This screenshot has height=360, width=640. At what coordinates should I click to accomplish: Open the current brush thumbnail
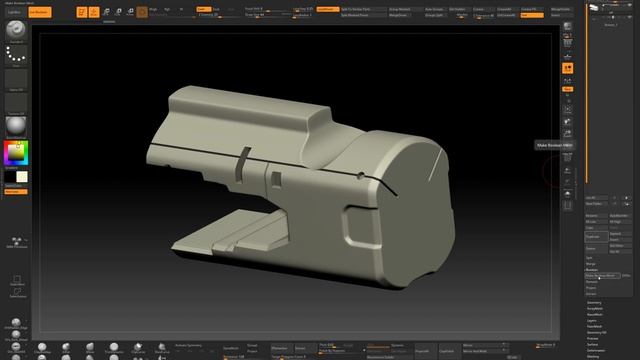16,30
